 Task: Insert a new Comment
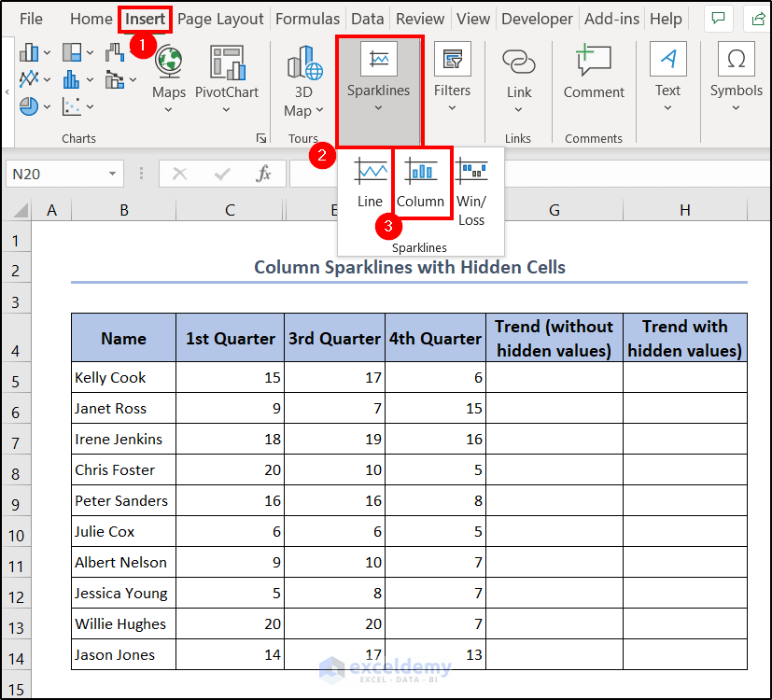click(x=594, y=73)
